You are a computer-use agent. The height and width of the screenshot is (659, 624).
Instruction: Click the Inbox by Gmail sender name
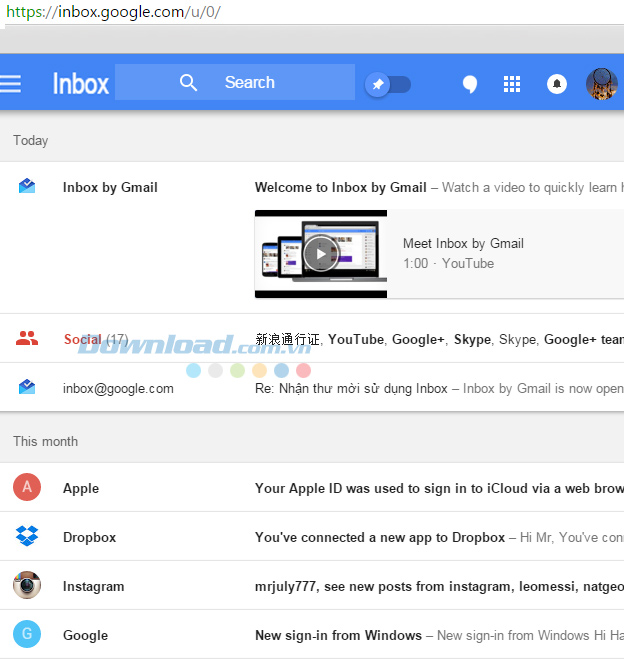coord(110,187)
